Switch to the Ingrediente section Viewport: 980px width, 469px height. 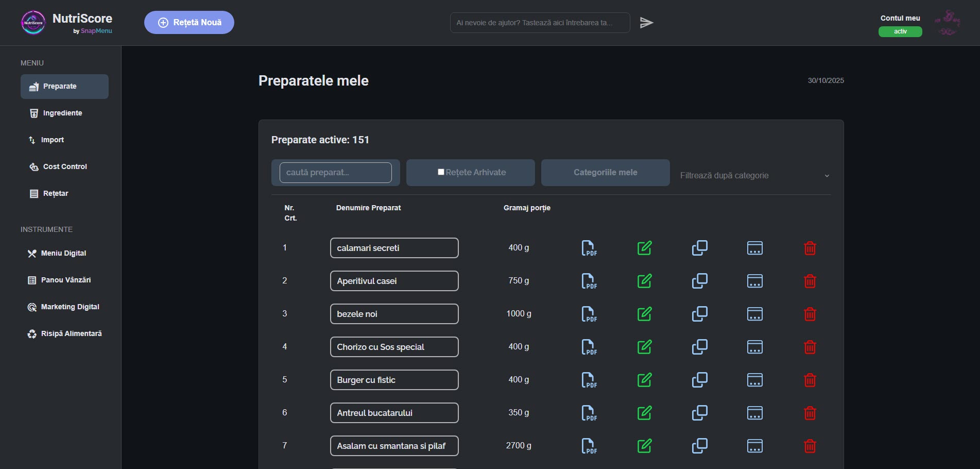pyautogui.click(x=62, y=112)
